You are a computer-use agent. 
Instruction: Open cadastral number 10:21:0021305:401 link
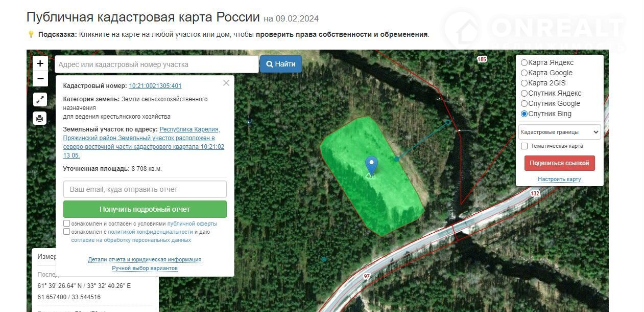pos(155,86)
